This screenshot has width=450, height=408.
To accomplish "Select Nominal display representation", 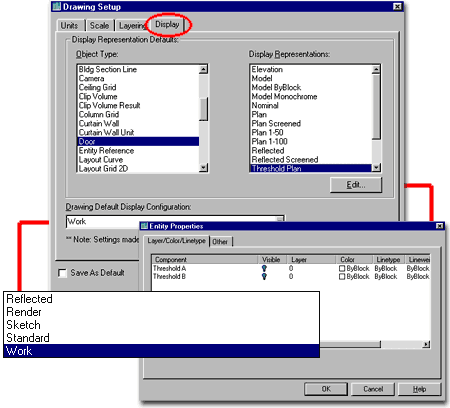I will 311,105.
